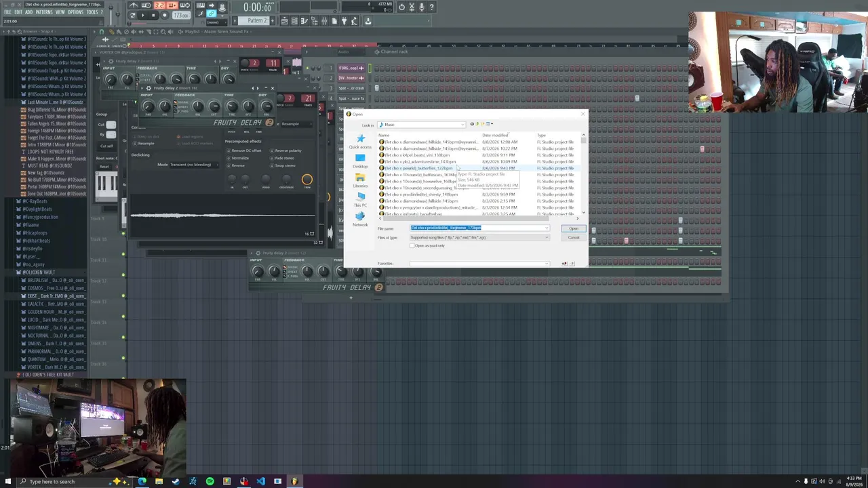Screen dimensions: 868x488
Task: Click the Stop transport button
Action: (x=153, y=14)
